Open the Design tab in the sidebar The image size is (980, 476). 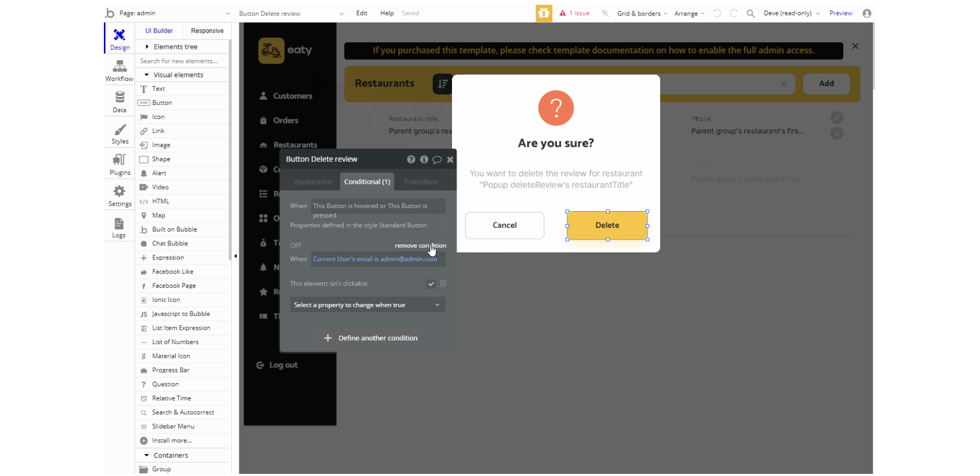coord(119,39)
